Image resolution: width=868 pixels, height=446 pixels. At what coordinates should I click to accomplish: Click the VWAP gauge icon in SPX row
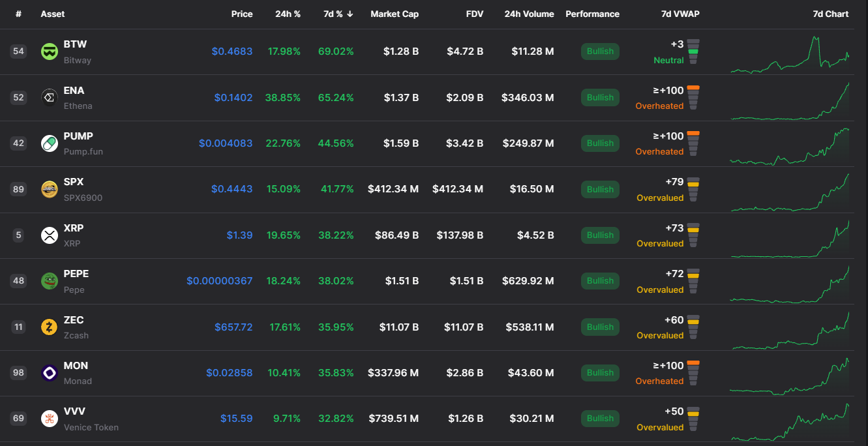click(x=693, y=189)
